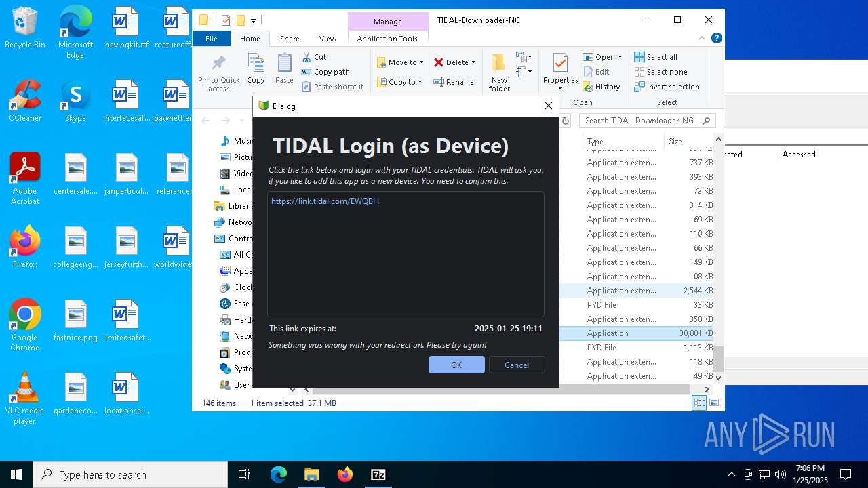Open the Application Tools tab
868x488 pixels.
pyautogui.click(x=387, y=39)
